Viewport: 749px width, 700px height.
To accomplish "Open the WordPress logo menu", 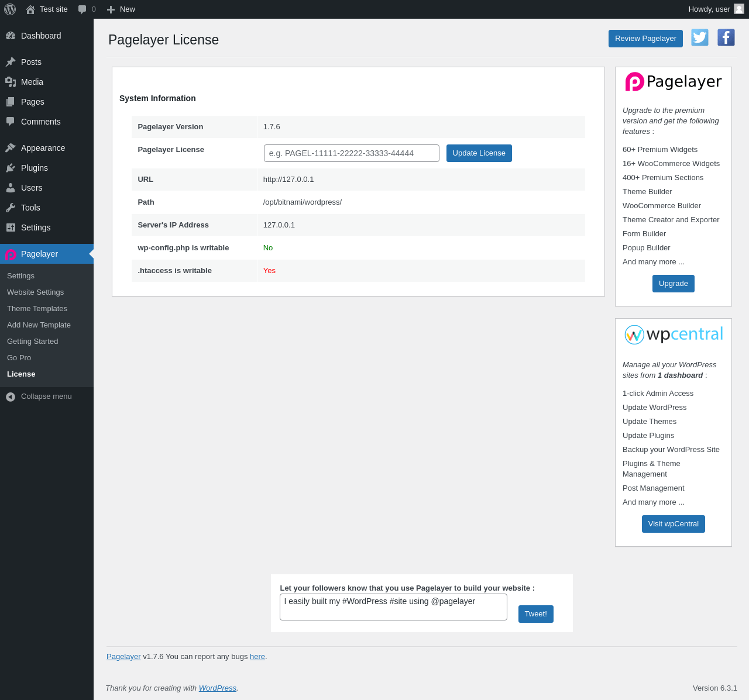I will pos(10,9).
